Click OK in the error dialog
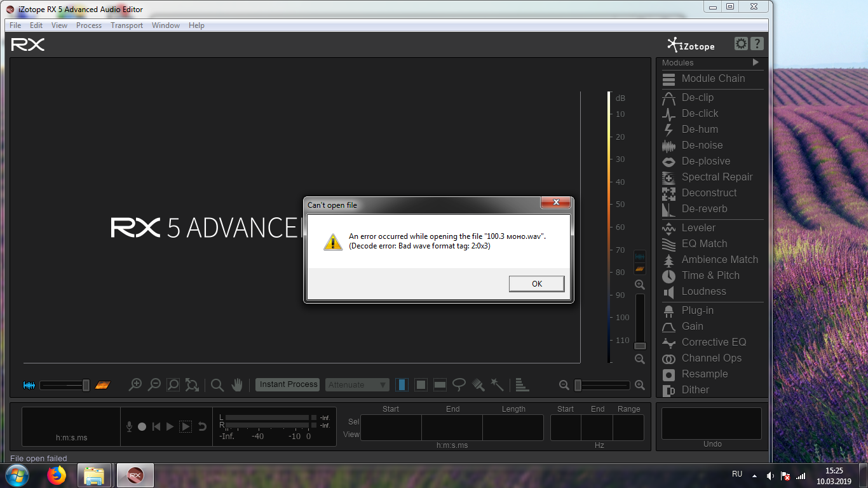 pos(537,284)
